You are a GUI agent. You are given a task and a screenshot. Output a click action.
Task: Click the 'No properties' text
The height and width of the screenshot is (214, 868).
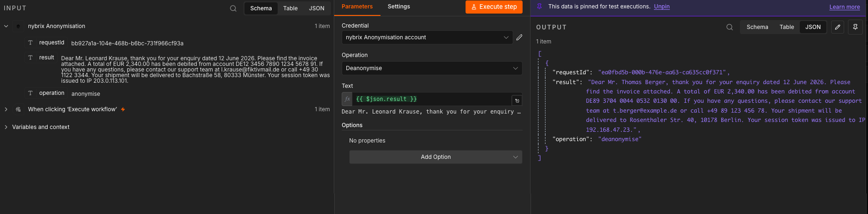click(367, 141)
